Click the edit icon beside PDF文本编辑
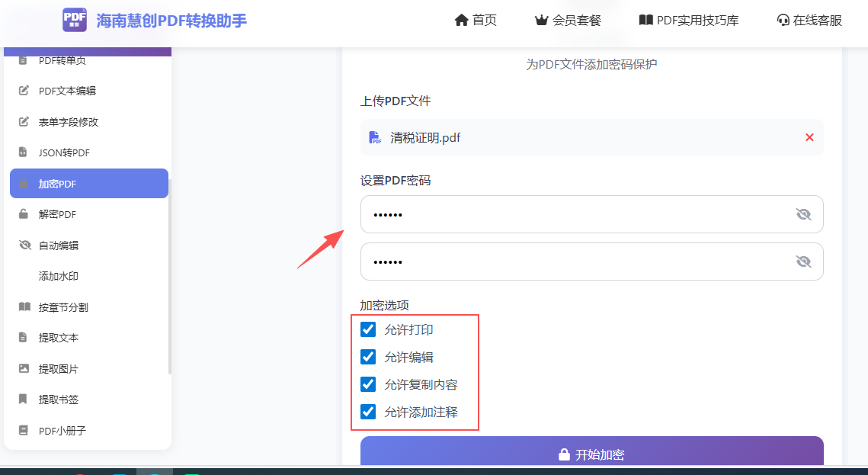The width and height of the screenshot is (868, 475). coord(24,90)
